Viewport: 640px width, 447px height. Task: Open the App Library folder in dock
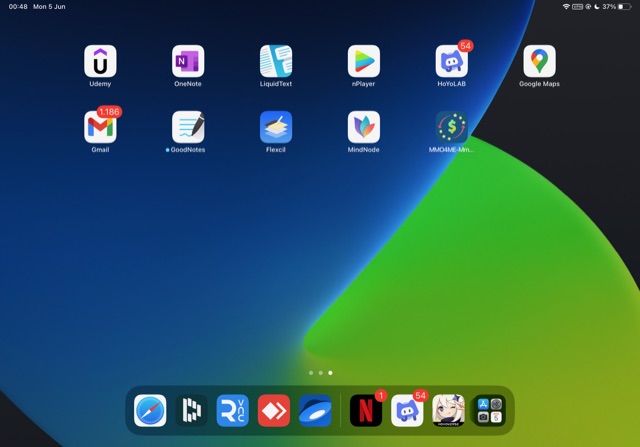coord(489,410)
